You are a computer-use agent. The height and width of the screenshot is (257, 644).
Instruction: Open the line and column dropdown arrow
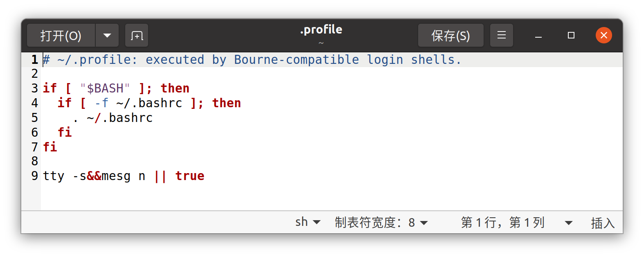pos(569,222)
